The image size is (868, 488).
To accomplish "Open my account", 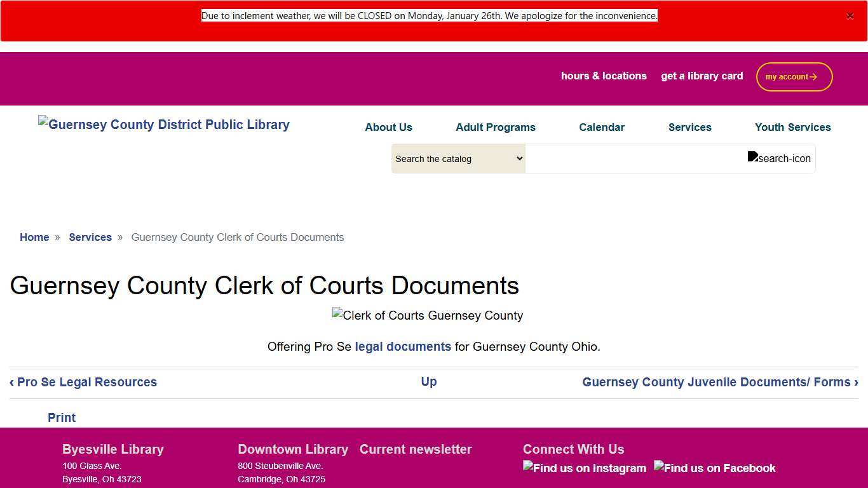I will tap(794, 76).
